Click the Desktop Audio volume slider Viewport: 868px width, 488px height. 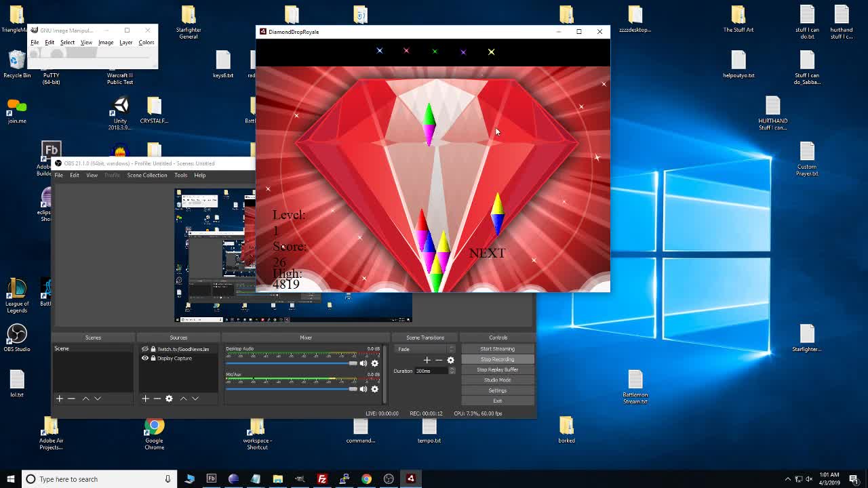[x=292, y=363]
